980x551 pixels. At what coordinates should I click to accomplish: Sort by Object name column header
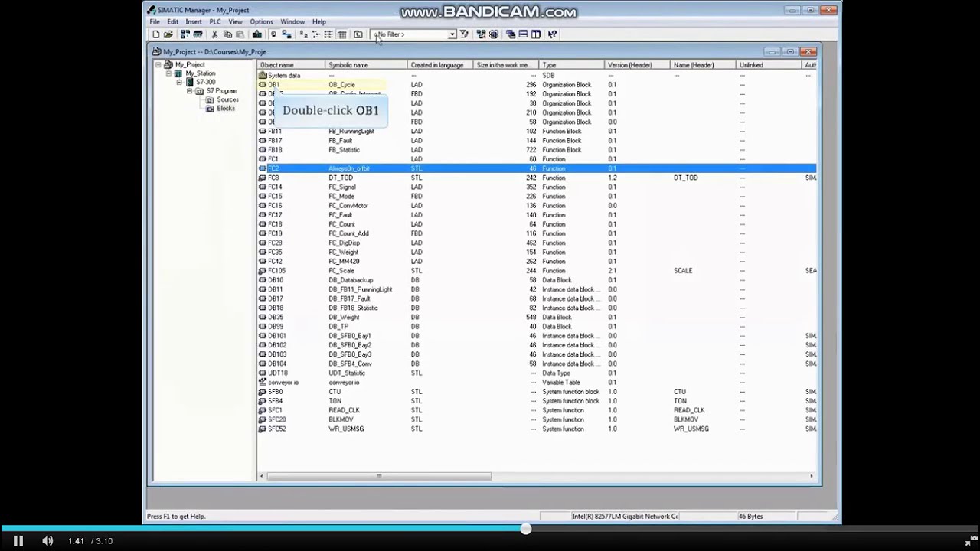pos(292,65)
